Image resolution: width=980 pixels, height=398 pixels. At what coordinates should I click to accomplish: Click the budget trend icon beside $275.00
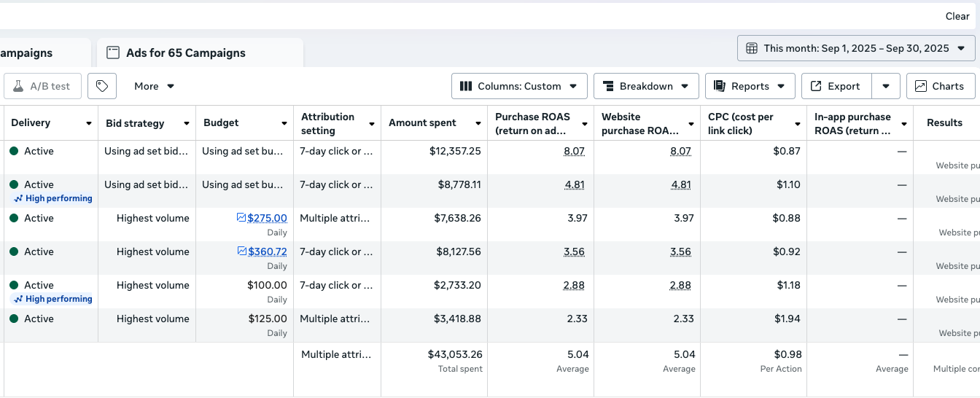pyautogui.click(x=241, y=218)
